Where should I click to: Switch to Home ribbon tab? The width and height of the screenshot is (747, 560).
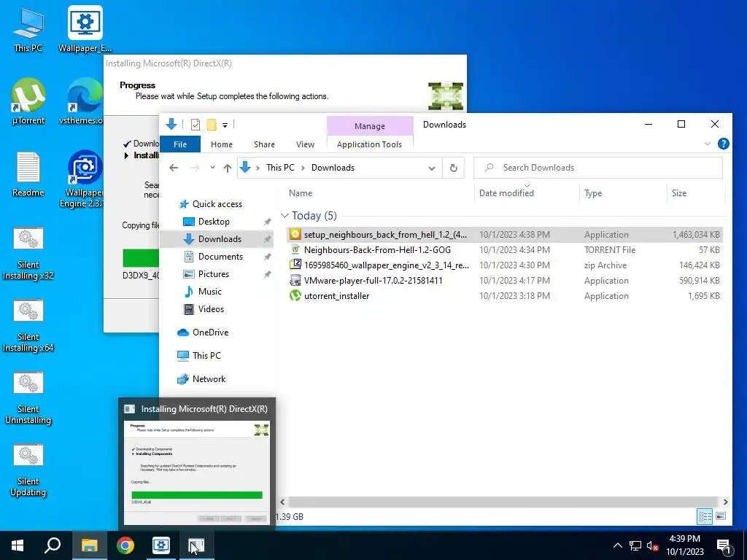(222, 144)
